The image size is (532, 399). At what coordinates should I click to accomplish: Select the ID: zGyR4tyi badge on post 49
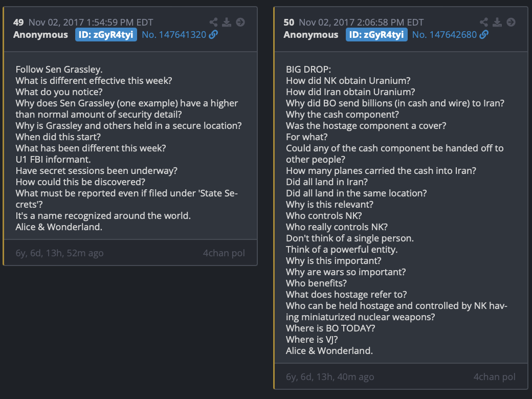coord(106,35)
